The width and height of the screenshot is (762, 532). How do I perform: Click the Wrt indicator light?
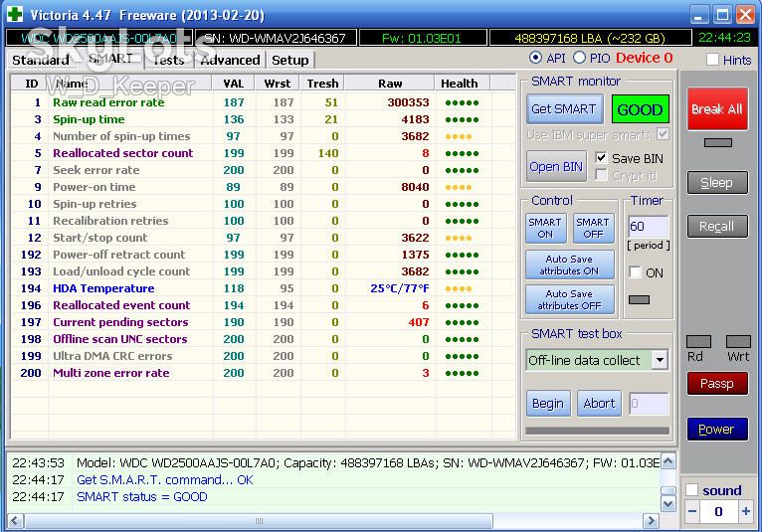[738, 341]
